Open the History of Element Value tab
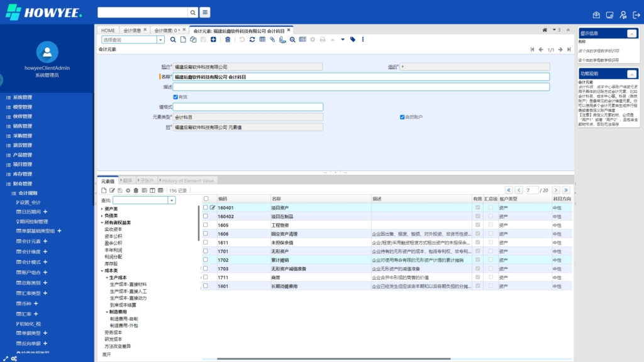This screenshot has width=644, height=362. coord(187,180)
